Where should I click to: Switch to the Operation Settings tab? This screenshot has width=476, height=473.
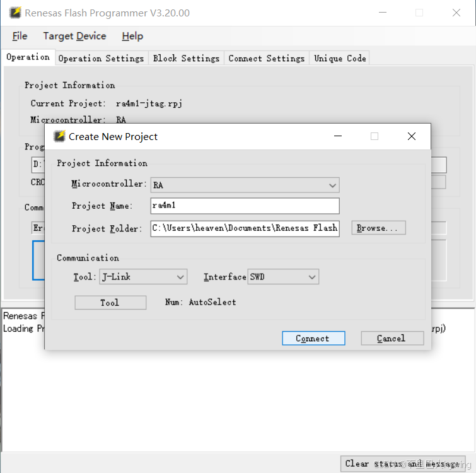tap(101, 58)
